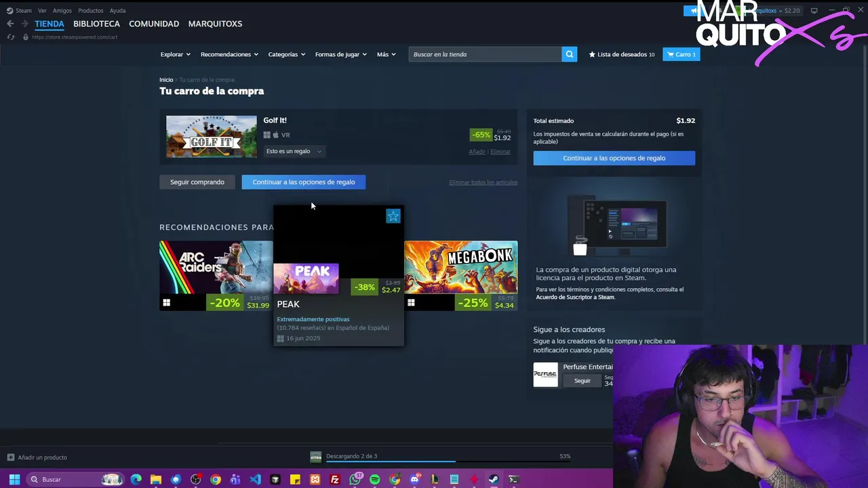Image resolution: width=868 pixels, height=488 pixels.
Task: Click the Inicio breadcrumb
Action: pyautogui.click(x=166, y=80)
